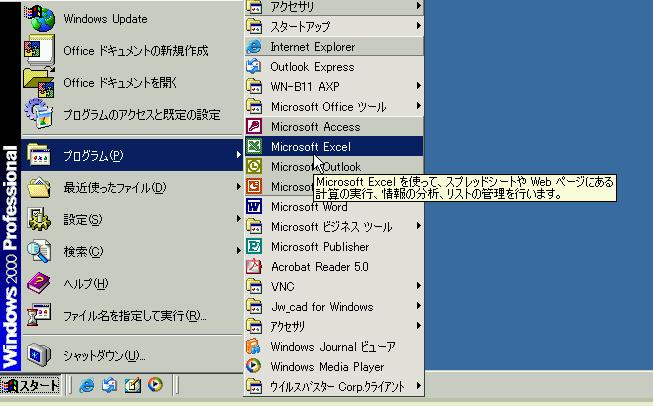Click the red PowerPoint icon below Outlook
653x406 pixels.
(254, 186)
